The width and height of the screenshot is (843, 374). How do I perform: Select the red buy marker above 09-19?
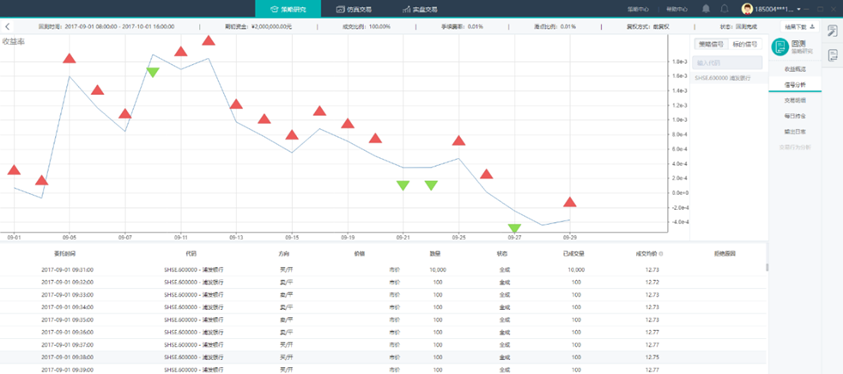[x=348, y=123]
